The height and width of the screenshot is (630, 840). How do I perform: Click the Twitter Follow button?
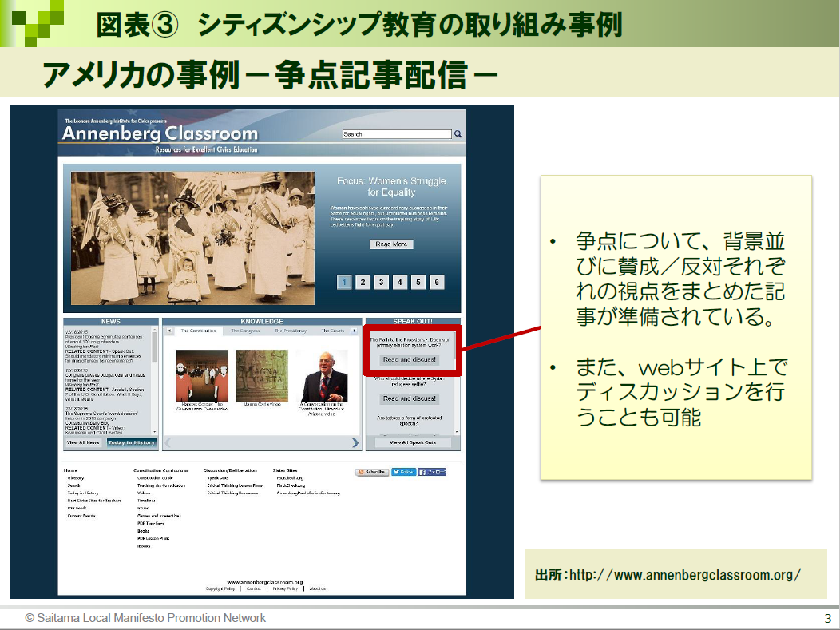coord(404,472)
